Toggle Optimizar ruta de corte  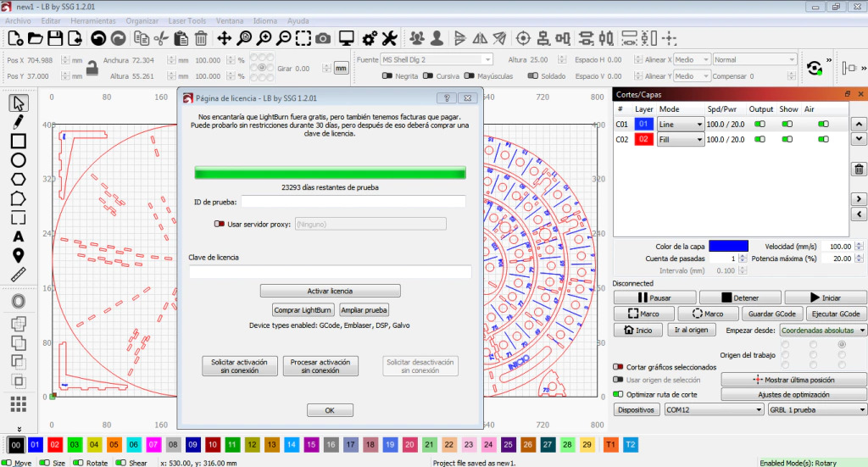[x=618, y=394]
